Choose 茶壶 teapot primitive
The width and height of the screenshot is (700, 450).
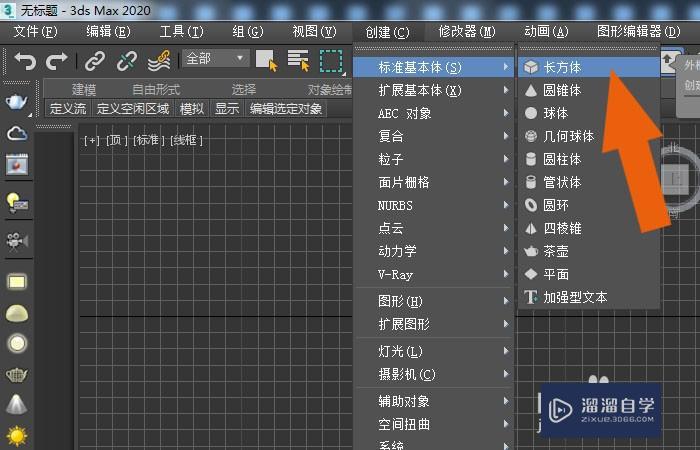[589, 251]
